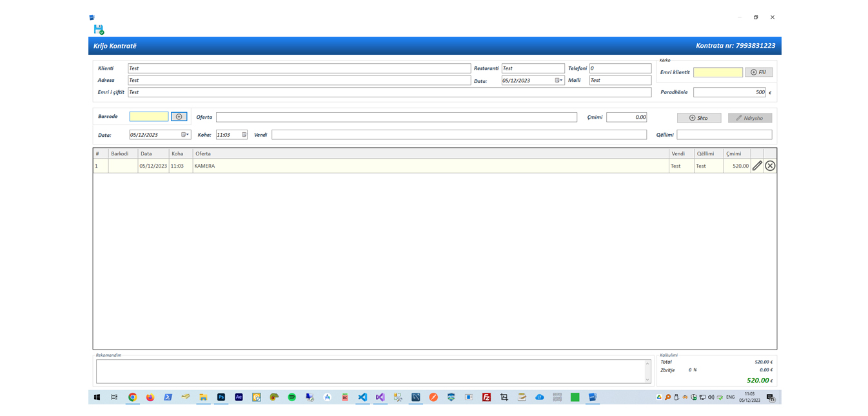This screenshot has height=416, width=868.
Task: Click the Rekomandim text area
Action: point(370,371)
